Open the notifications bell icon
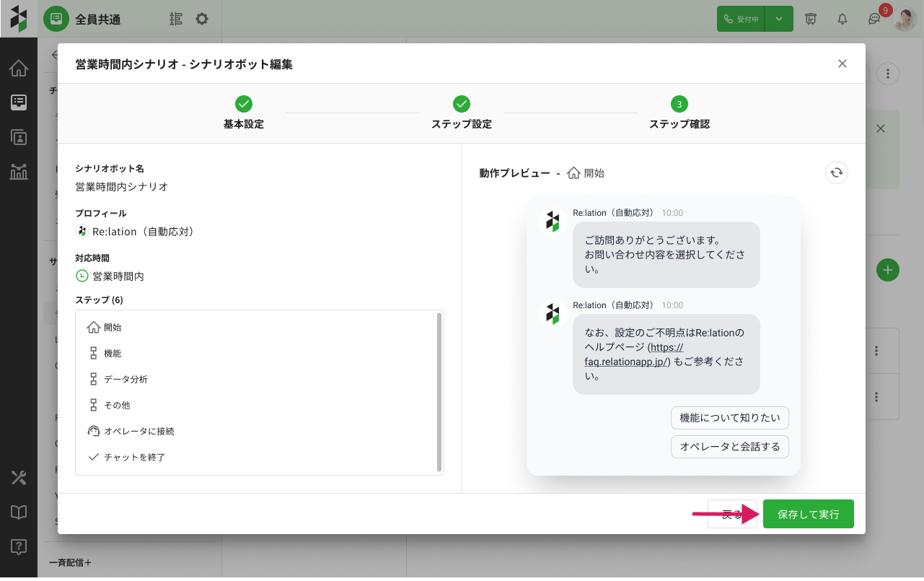This screenshot has height=581, width=924. pos(842,19)
